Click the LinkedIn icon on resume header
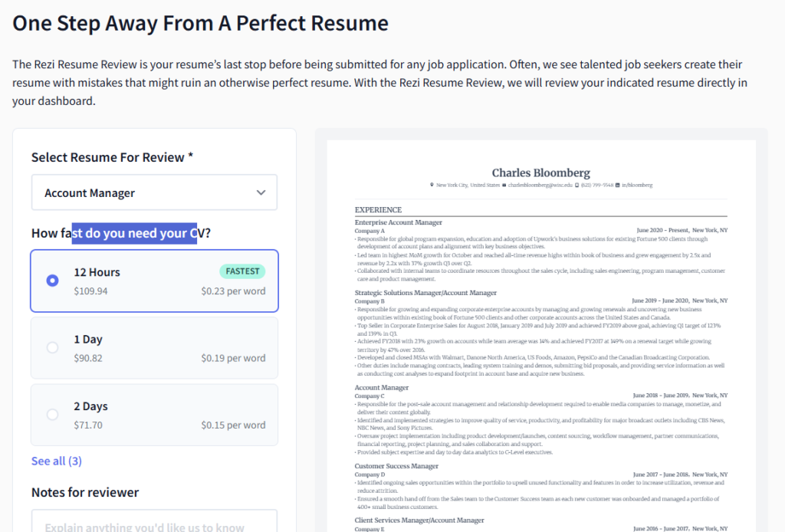This screenshot has height=532, width=785. [x=618, y=185]
